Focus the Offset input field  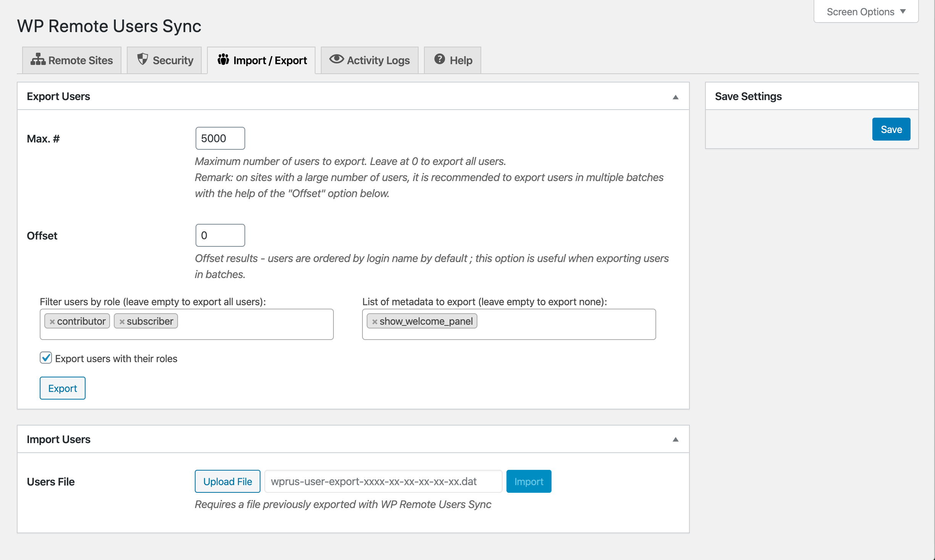220,235
